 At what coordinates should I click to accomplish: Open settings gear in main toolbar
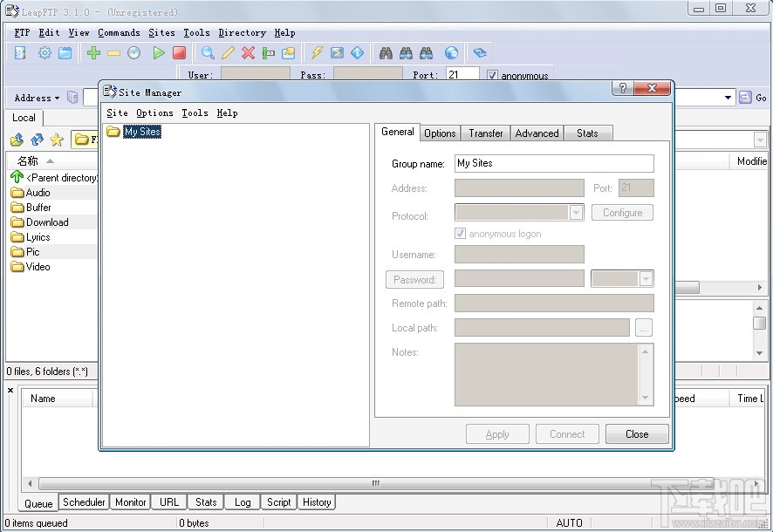point(44,52)
